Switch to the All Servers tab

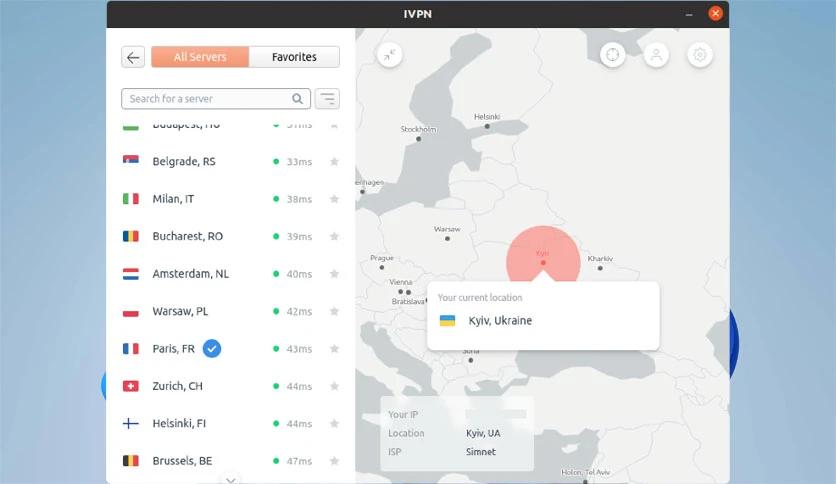200,57
